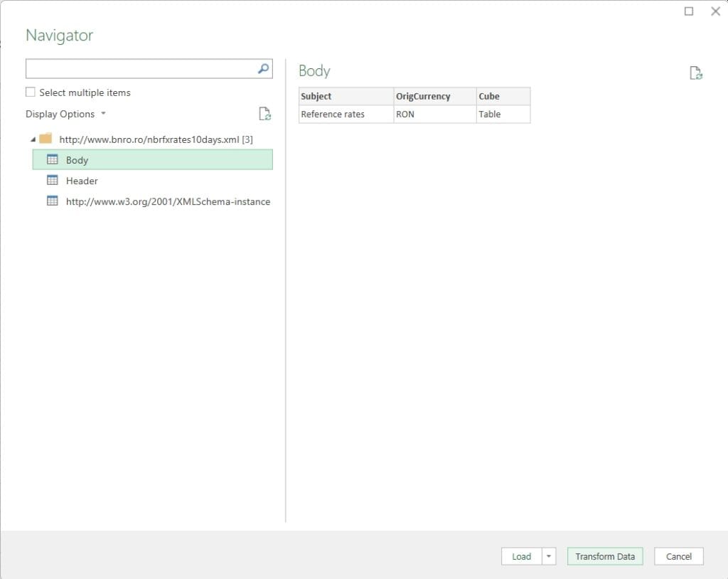Image resolution: width=728 pixels, height=579 pixels.
Task: Select the nbrfxrates10days.xml source folder
Action: click(x=156, y=139)
